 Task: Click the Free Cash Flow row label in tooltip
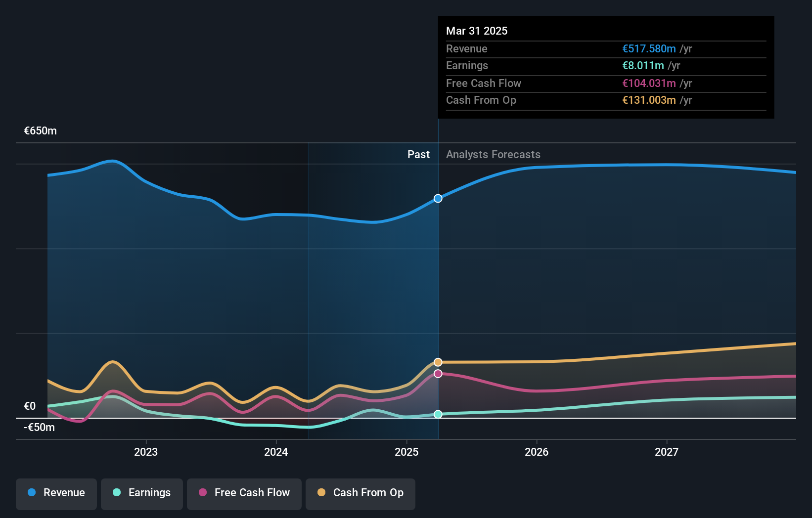(484, 83)
